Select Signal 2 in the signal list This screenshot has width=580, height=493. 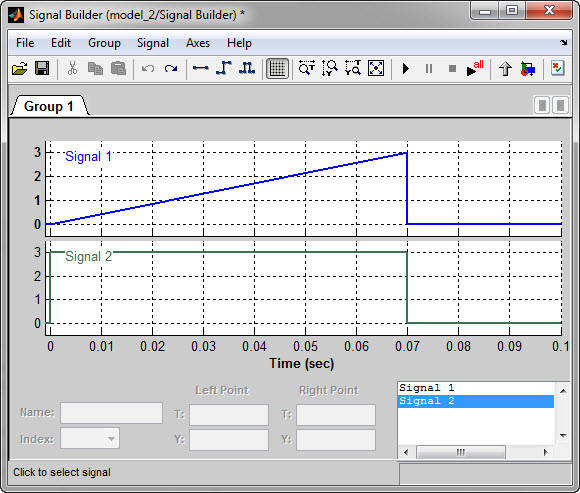tap(476, 401)
